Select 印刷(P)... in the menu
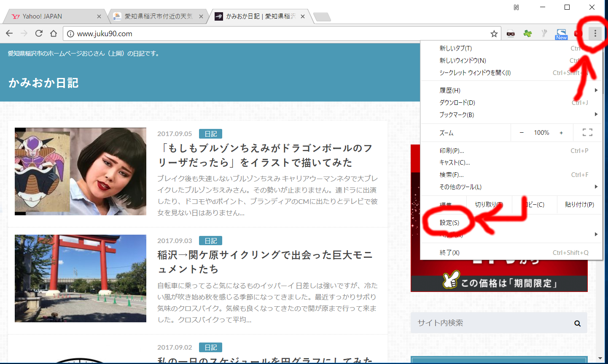Screen dimensions: 608x364 (x=511, y=151)
